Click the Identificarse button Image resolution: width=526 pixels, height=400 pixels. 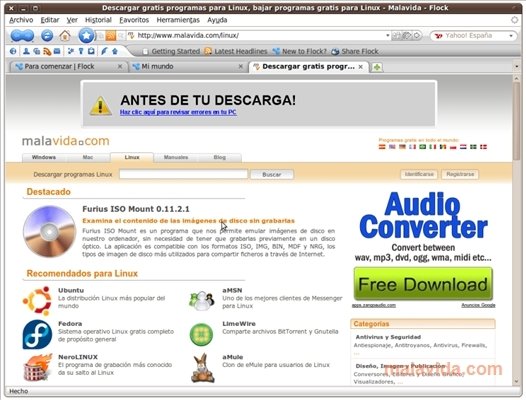[x=419, y=174]
